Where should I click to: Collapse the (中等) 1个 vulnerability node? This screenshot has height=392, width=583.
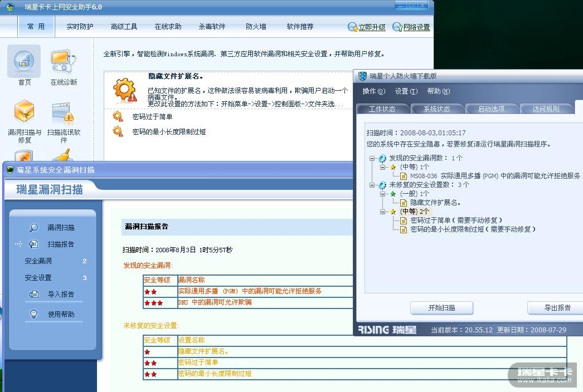382,167
